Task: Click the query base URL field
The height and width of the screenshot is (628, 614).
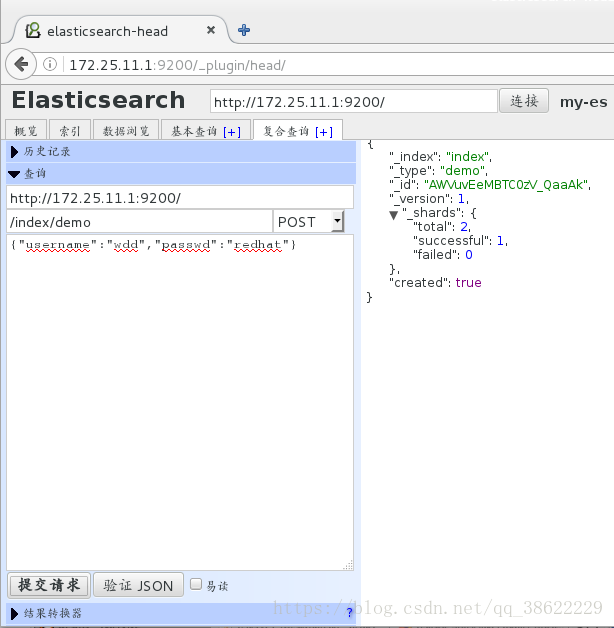Action: pos(180,197)
